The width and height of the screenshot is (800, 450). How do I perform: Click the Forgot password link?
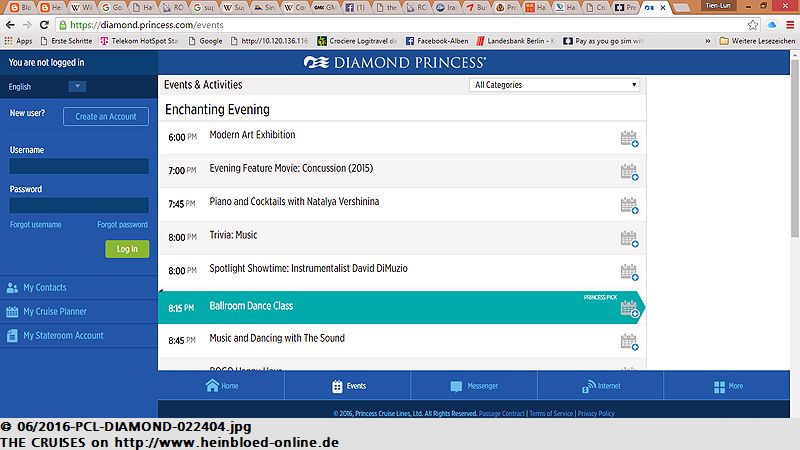122,224
